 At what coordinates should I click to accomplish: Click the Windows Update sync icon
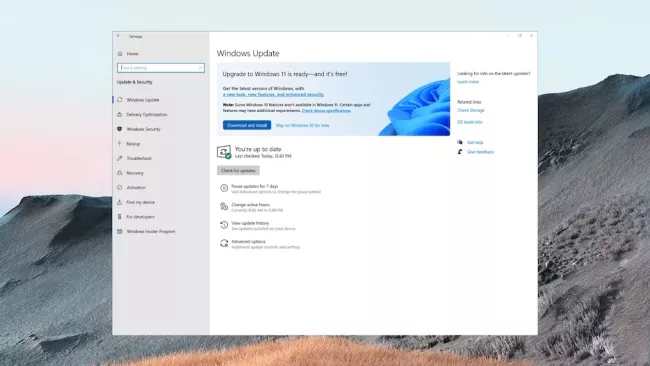pyautogui.click(x=120, y=100)
